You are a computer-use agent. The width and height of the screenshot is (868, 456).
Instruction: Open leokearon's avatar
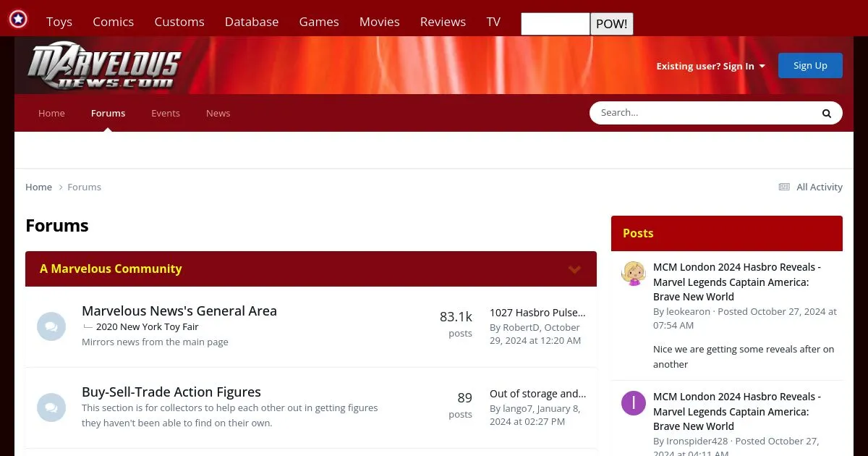634,274
